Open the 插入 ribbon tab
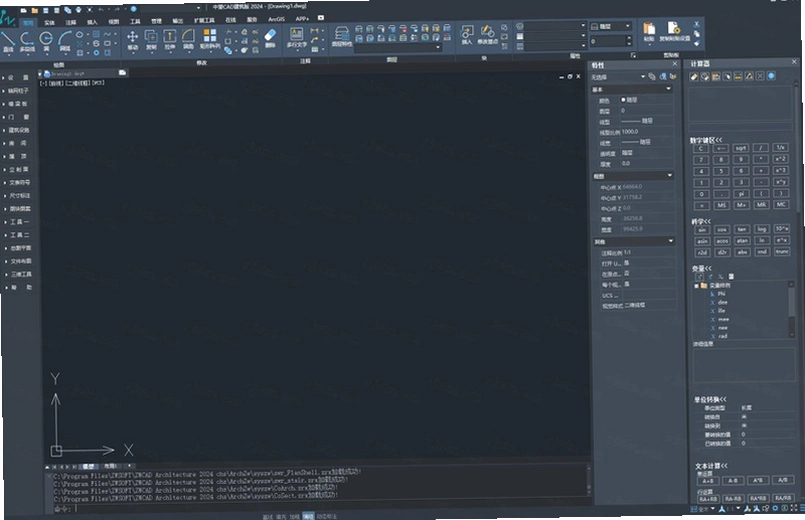805x520 pixels. point(92,22)
